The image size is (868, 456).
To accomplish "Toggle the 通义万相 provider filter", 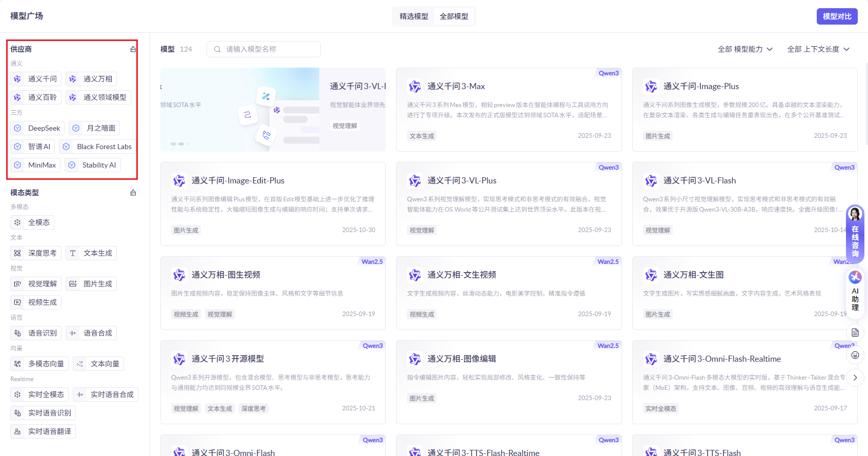I will pyautogui.click(x=91, y=79).
